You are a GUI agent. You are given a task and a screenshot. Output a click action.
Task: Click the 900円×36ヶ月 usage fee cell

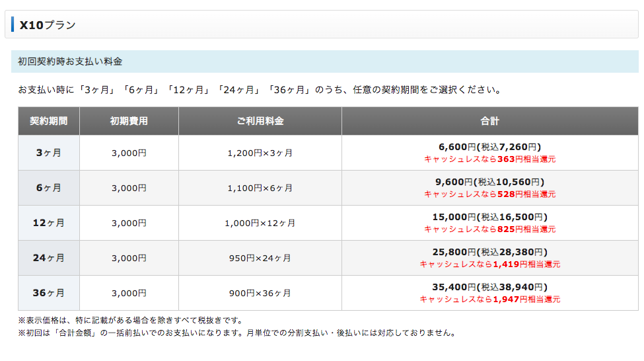tap(260, 293)
